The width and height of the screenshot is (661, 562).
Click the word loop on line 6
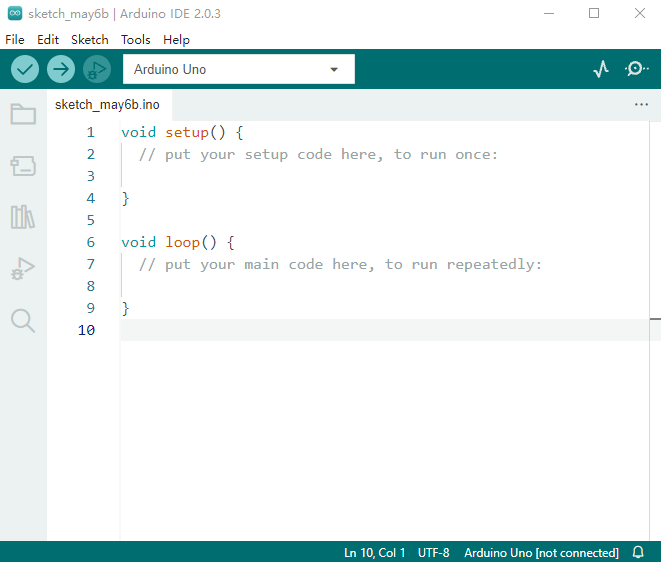(182, 242)
